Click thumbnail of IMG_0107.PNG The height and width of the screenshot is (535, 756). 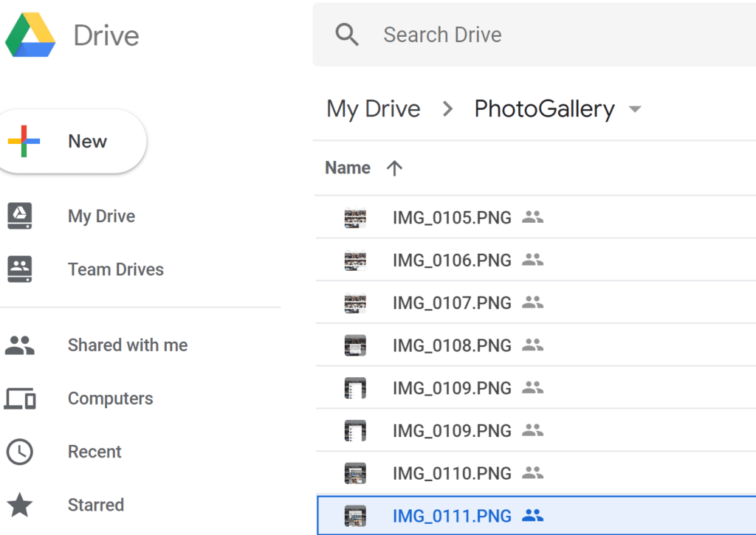[355, 303]
